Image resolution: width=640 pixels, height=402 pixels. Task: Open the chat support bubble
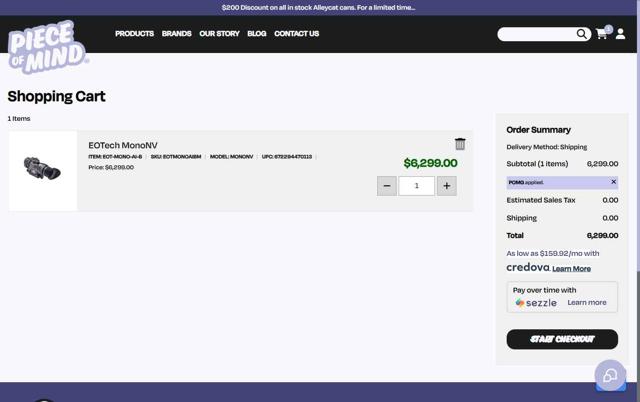(610, 375)
